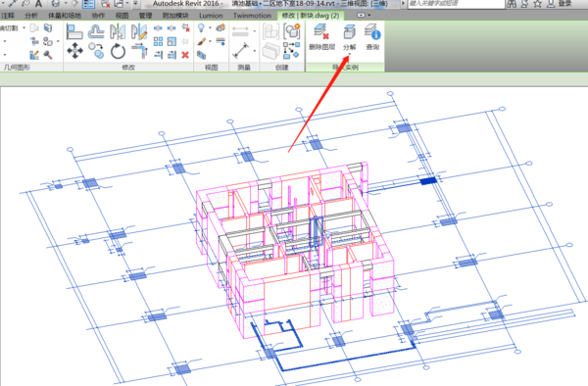588x386 pixels.
Task: Expand the 分解 explode dropdown arrow
Action: [x=349, y=54]
